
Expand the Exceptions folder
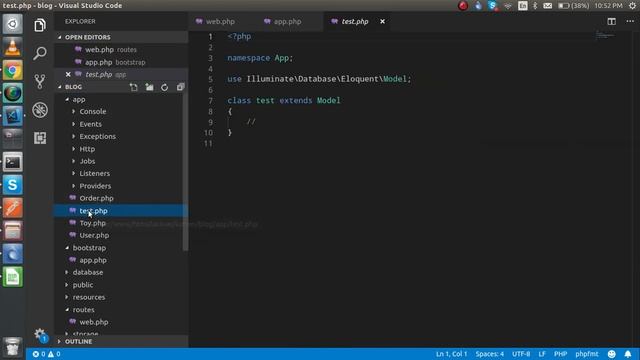click(98, 136)
